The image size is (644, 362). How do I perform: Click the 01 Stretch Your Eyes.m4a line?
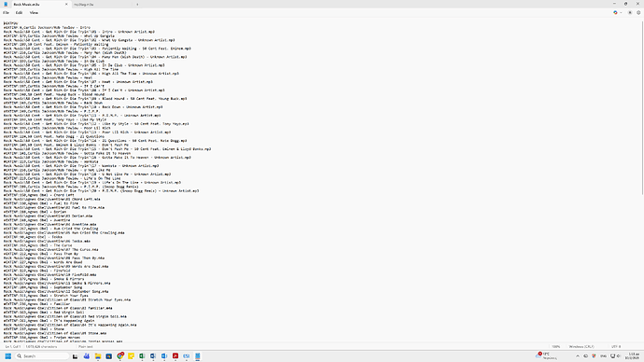(x=67, y=299)
